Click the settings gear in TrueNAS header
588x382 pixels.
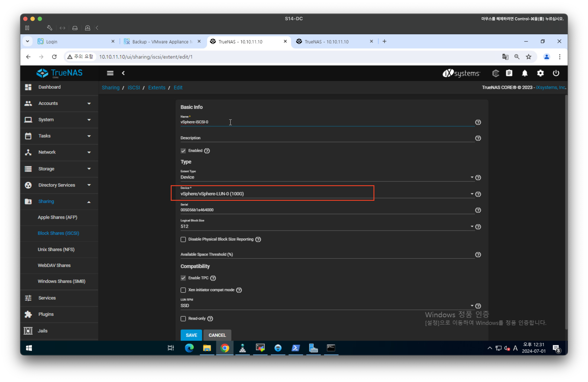pos(540,73)
